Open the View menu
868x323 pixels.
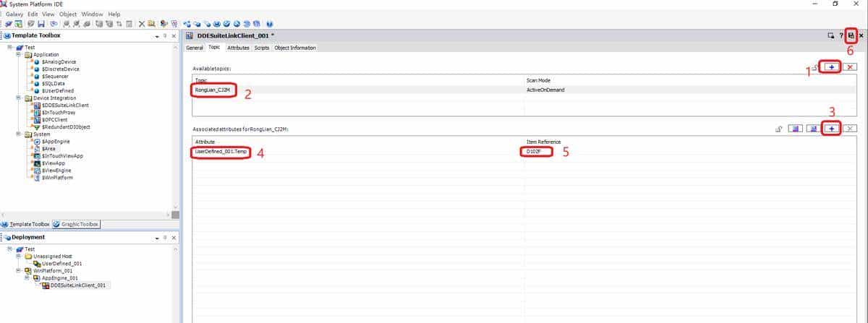(x=48, y=14)
